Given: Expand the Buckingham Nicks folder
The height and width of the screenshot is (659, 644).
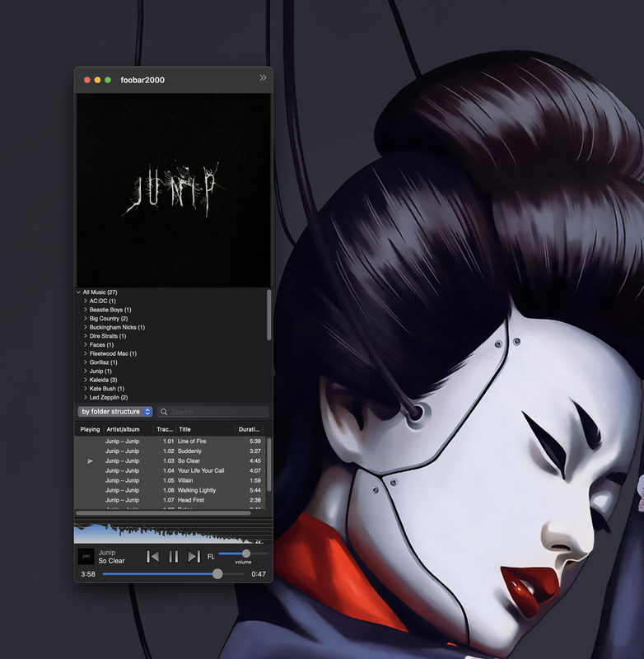Looking at the screenshot, I should click(x=86, y=327).
